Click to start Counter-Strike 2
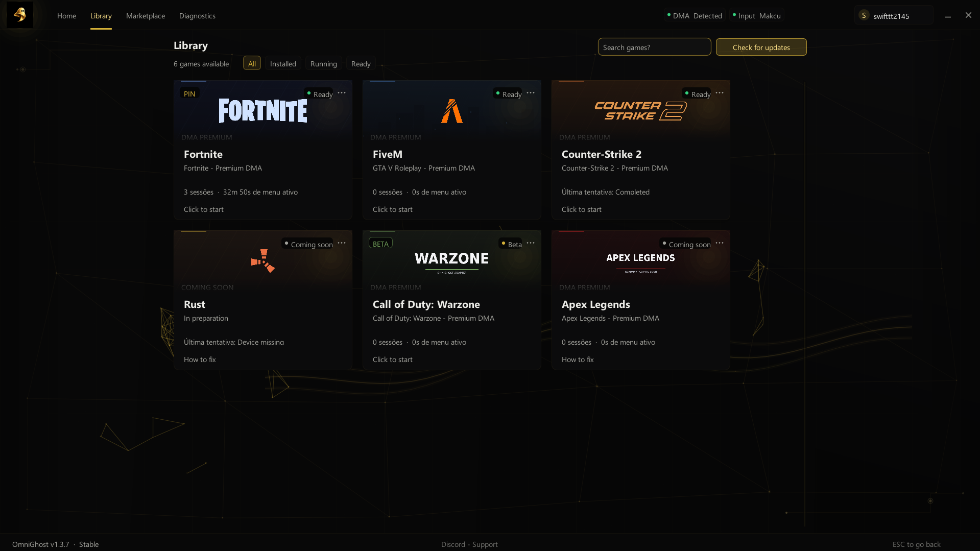The image size is (980, 551). 582,209
